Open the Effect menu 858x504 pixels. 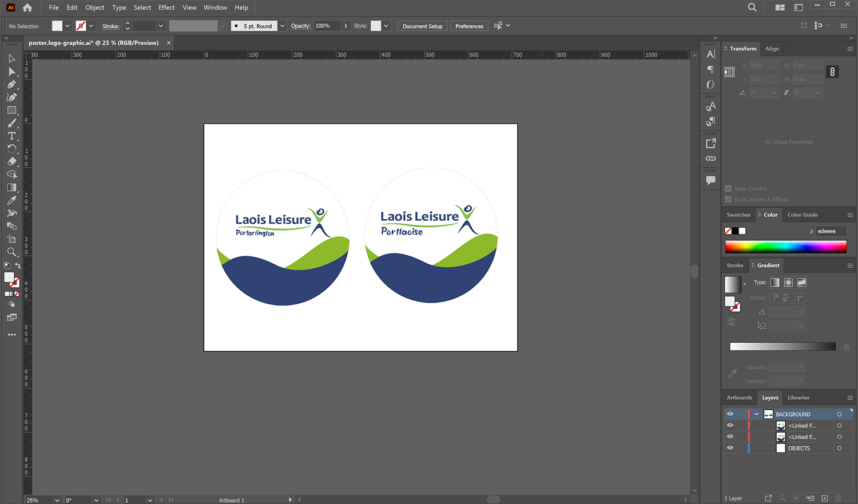click(166, 7)
